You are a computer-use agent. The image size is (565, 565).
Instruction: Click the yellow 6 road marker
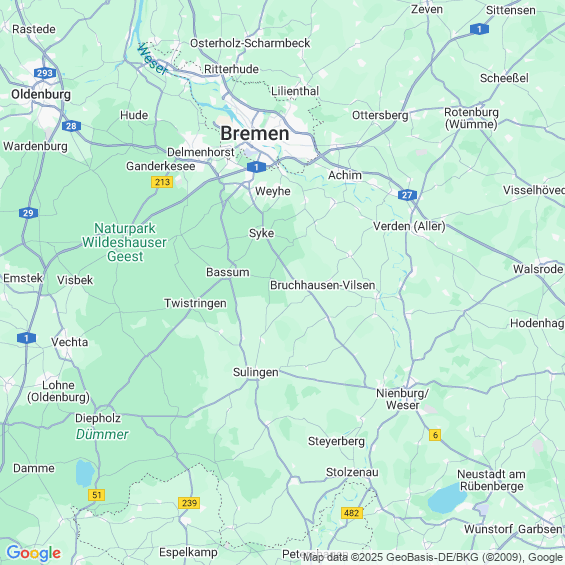tap(435, 435)
